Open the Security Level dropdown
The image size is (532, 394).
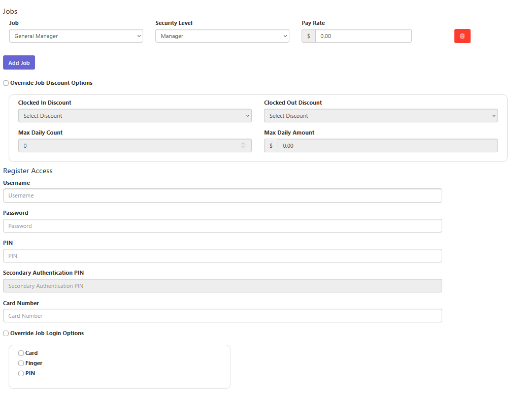click(x=222, y=36)
